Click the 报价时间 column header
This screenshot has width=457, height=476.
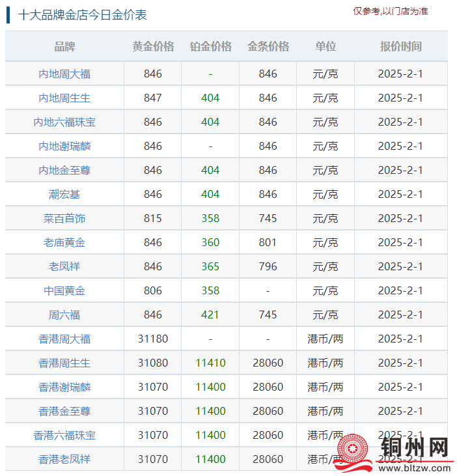click(401, 46)
